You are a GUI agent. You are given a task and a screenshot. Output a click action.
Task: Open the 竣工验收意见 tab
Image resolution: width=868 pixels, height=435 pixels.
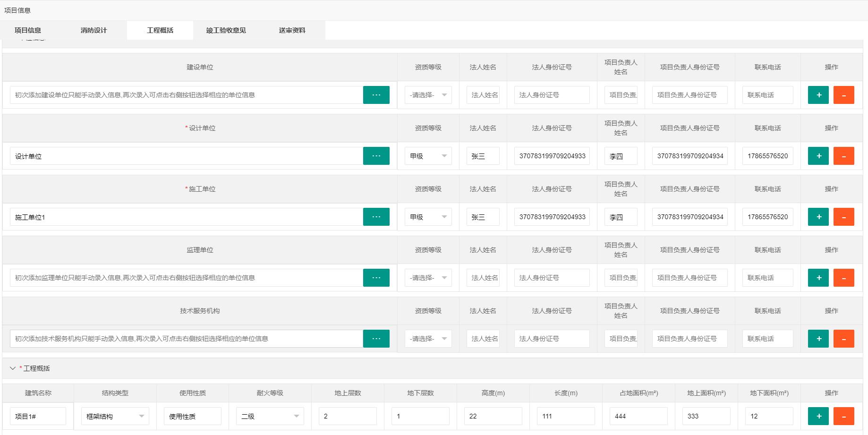click(226, 30)
